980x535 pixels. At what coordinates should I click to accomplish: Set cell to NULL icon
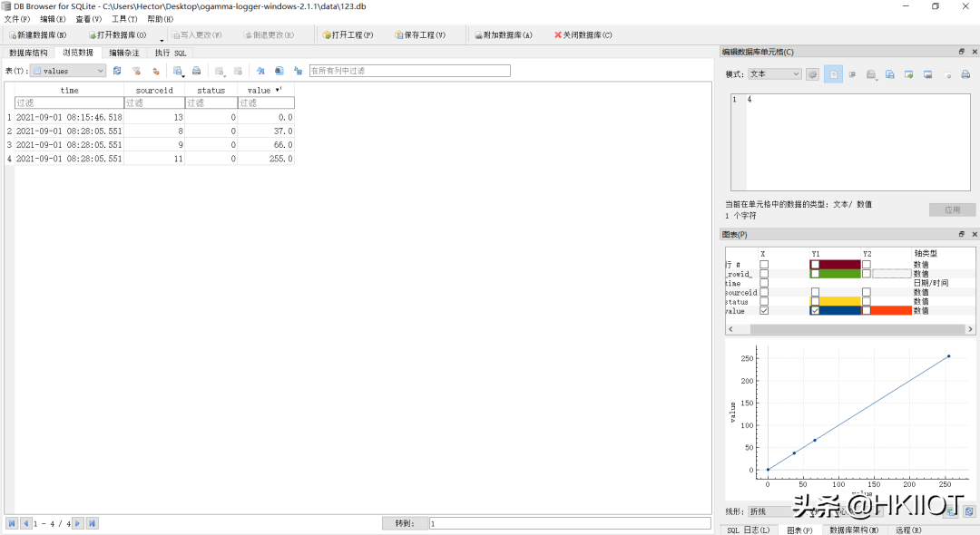pos(946,74)
